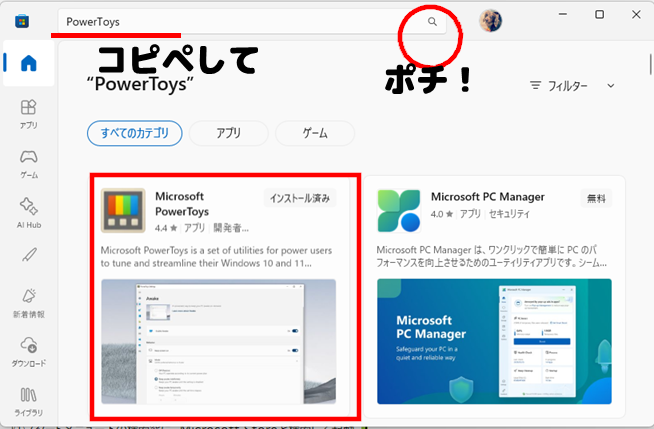Open the PowerToys screenshot preview thumbnail
This screenshot has width=654, height=429.
click(218, 341)
